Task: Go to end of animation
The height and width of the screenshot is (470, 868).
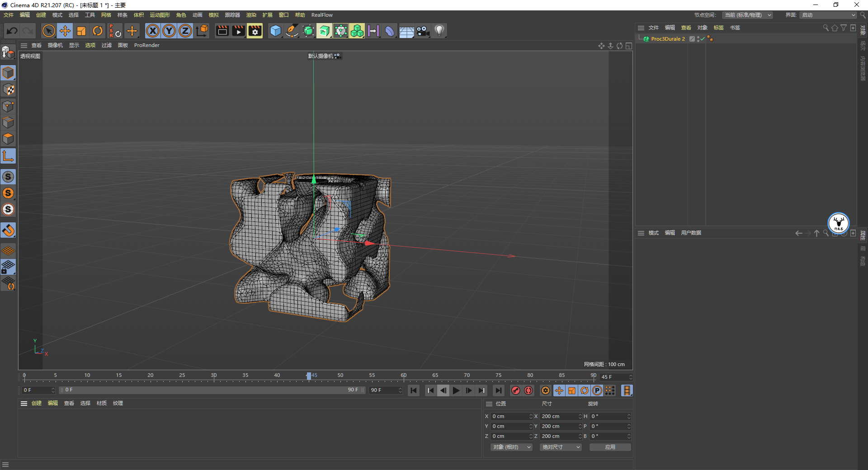Action: (x=498, y=390)
